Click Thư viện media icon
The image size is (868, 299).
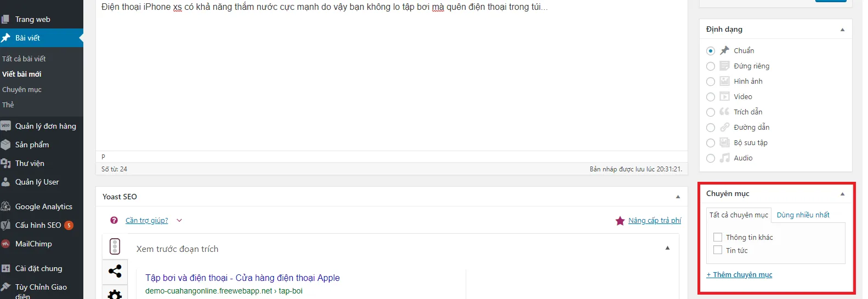coord(5,163)
